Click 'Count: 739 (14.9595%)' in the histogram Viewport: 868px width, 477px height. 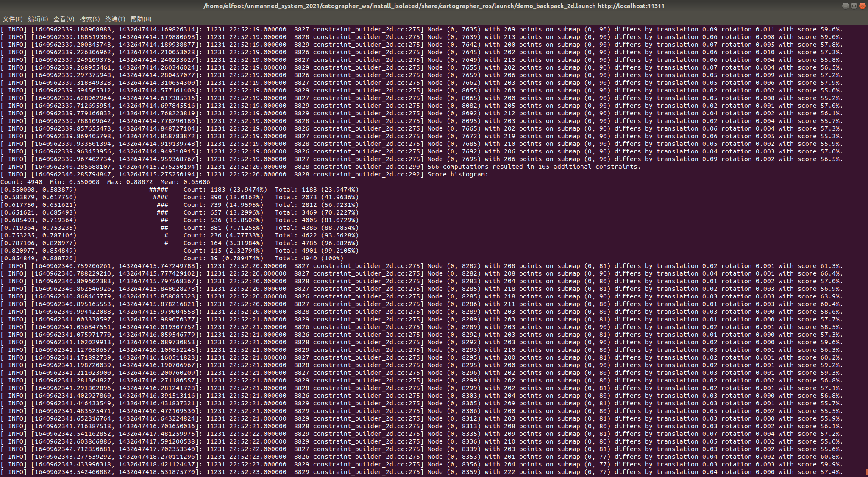click(x=223, y=205)
